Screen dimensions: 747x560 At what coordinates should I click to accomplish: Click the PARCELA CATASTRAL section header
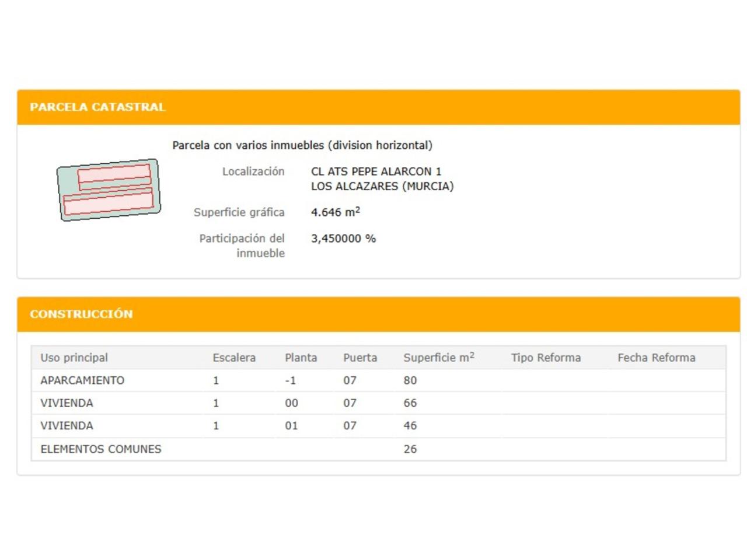point(97,107)
